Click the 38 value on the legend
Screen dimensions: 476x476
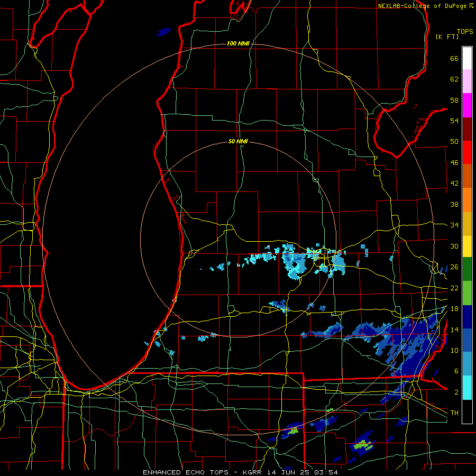(x=454, y=204)
